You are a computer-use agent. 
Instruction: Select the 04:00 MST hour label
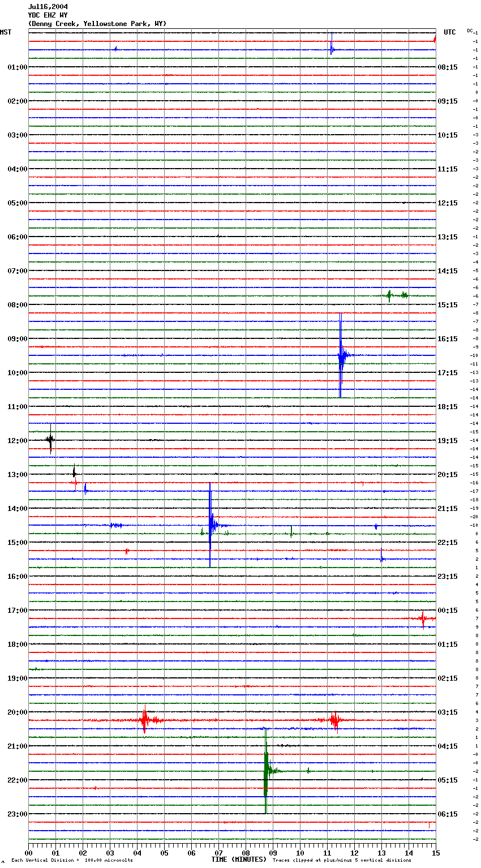[x=17, y=169]
